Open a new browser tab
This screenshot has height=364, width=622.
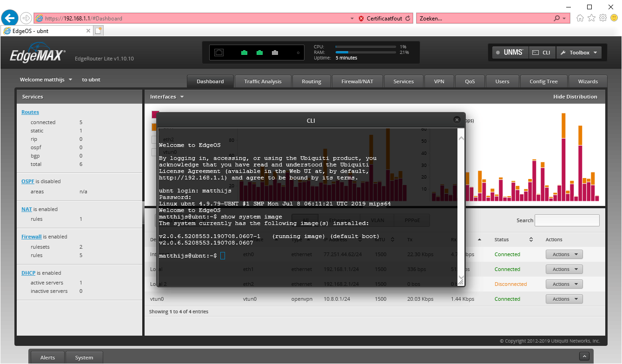[98, 31]
